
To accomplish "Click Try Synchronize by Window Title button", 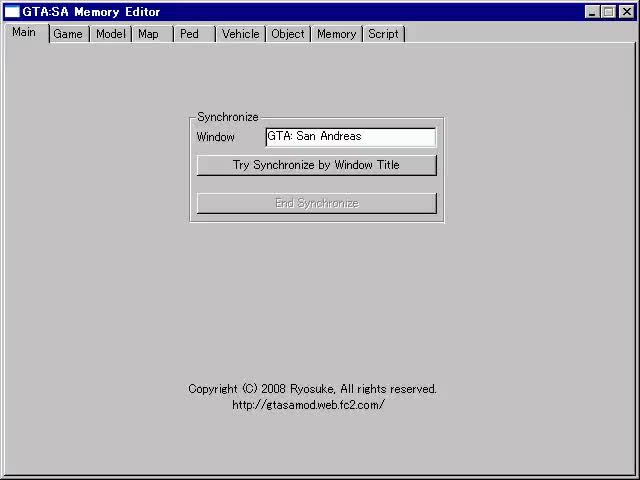I will coord(317,165).
